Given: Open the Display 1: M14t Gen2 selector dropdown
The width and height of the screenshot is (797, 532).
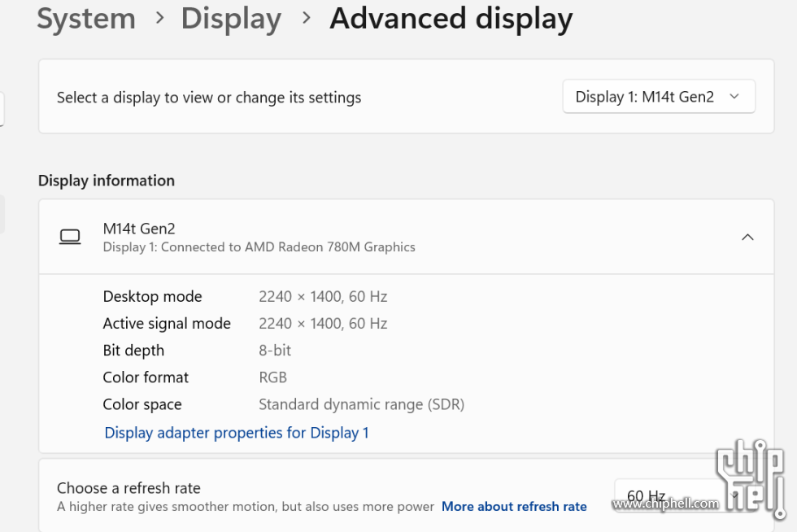Looking at the screenshot, I should pyautogui.click(x=659, y=97).
